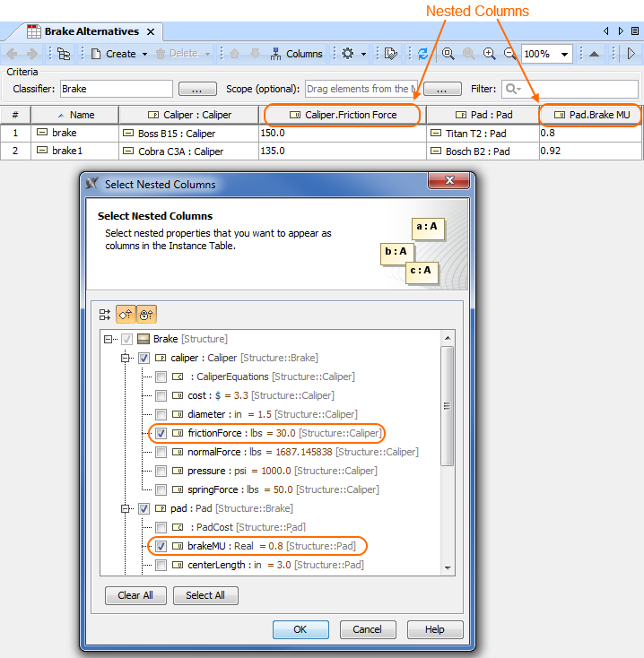Click the Caliper : Caliper column header
The image size is (644, 658).
click(189, 115)
